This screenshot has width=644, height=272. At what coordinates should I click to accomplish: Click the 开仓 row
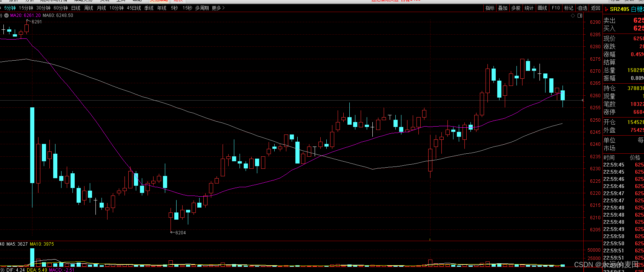point(623,122)
